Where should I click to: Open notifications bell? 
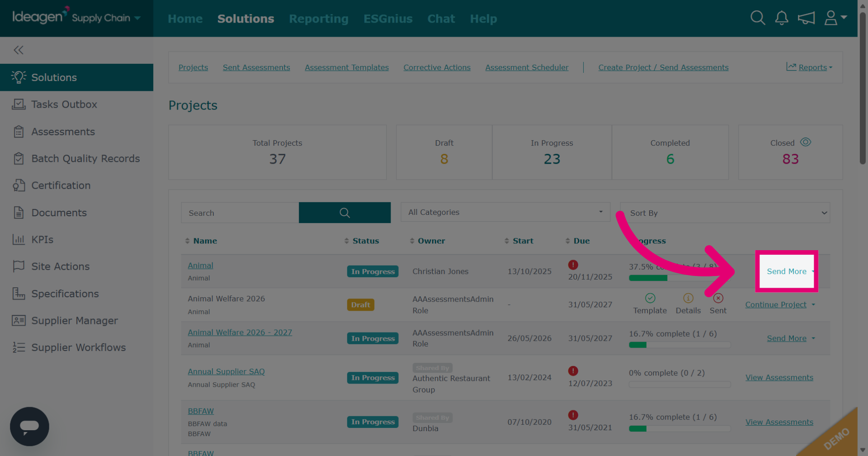782,18
